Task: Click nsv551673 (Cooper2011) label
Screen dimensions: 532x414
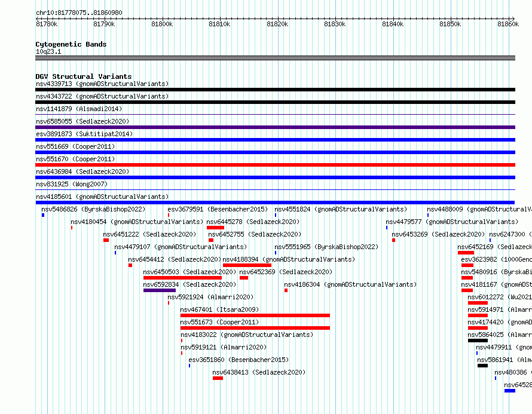Action: tap(219, 322)
